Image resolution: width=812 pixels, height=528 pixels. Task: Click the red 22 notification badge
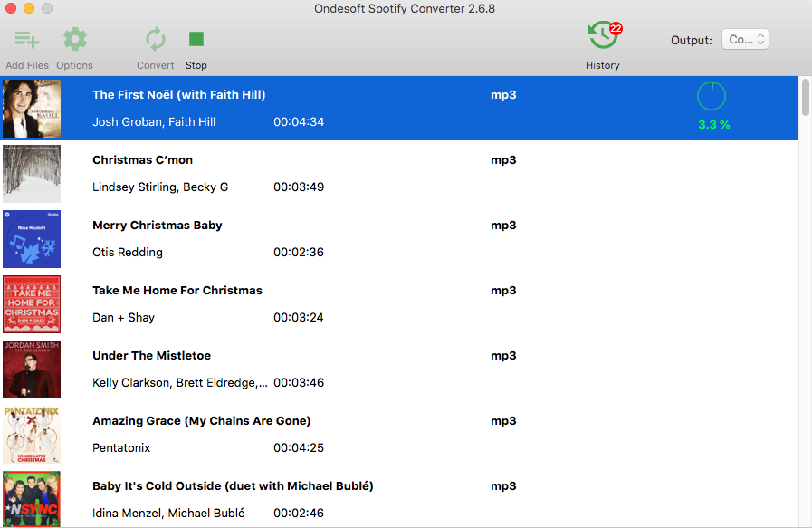point(616,28)
